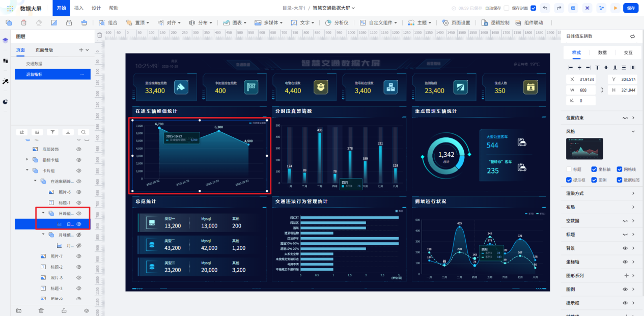Hide the 底部装饰 layer with eye icon

pyautogui.click(x=79, y=149)
